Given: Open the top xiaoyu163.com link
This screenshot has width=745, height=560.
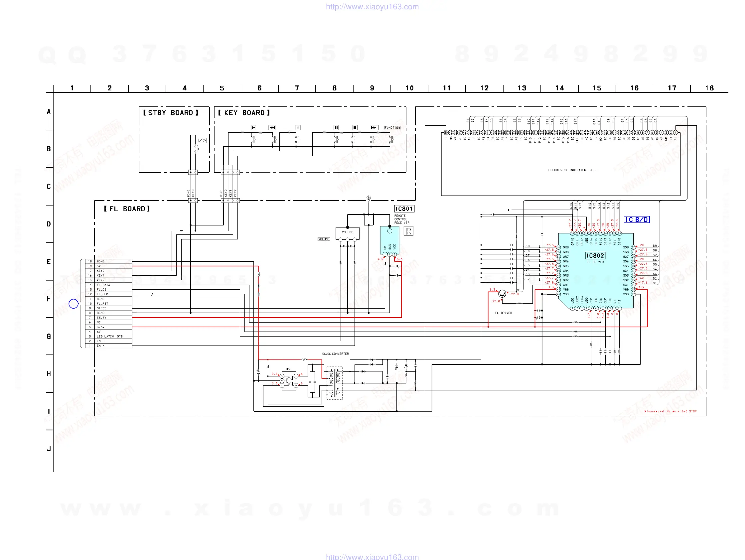Looking at the screenshot, I should [x=372, y=7].
